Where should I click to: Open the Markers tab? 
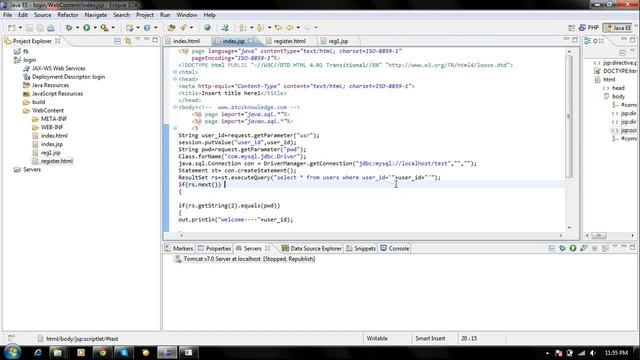pyautogui.click(x=179, y=248)
